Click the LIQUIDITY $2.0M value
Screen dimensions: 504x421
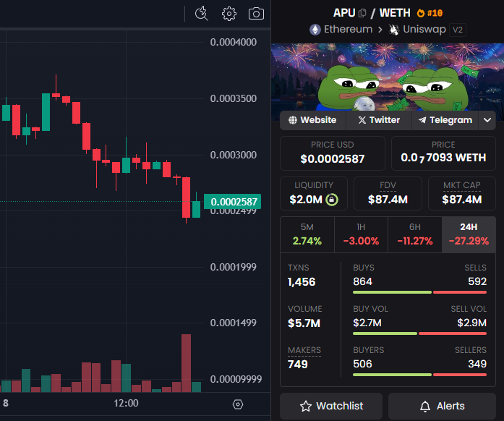306,200
